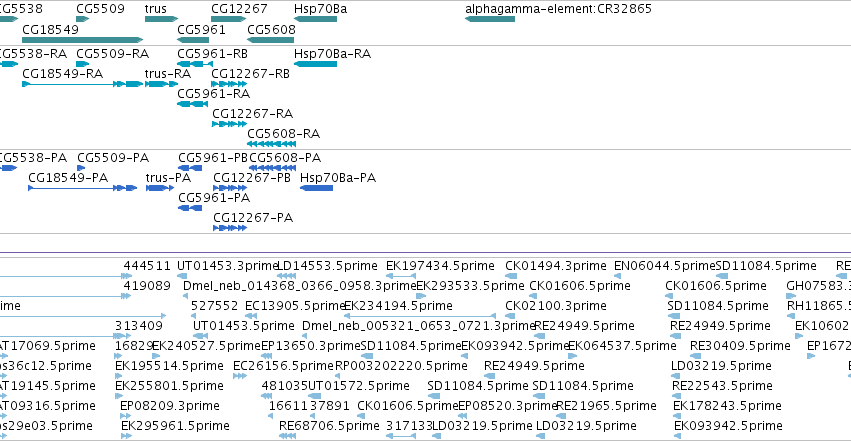Viewport: 851px width, 441px height.
Task: Select the CK02100.3prime EST label
Action: tap(556, 306)
